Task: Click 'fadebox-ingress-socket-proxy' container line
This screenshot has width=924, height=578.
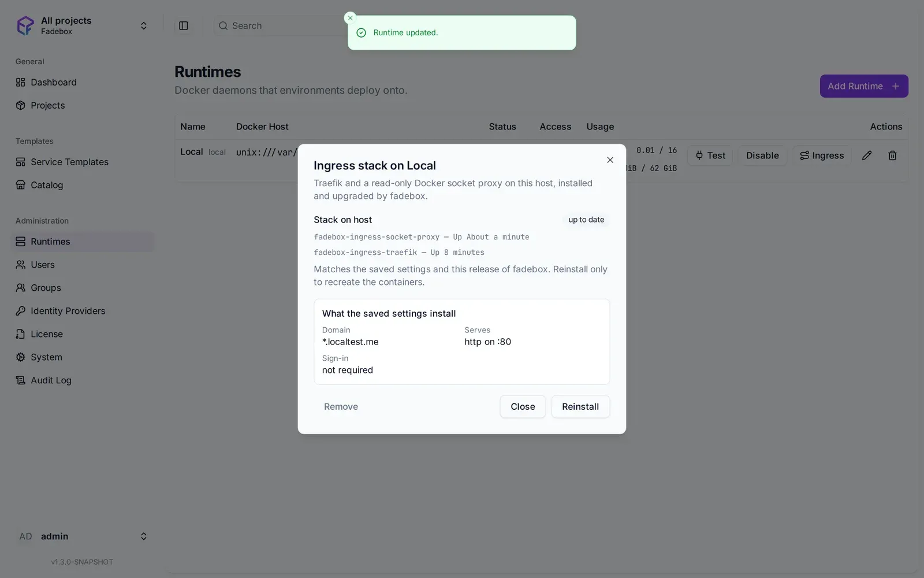Action: coord(422,237)
